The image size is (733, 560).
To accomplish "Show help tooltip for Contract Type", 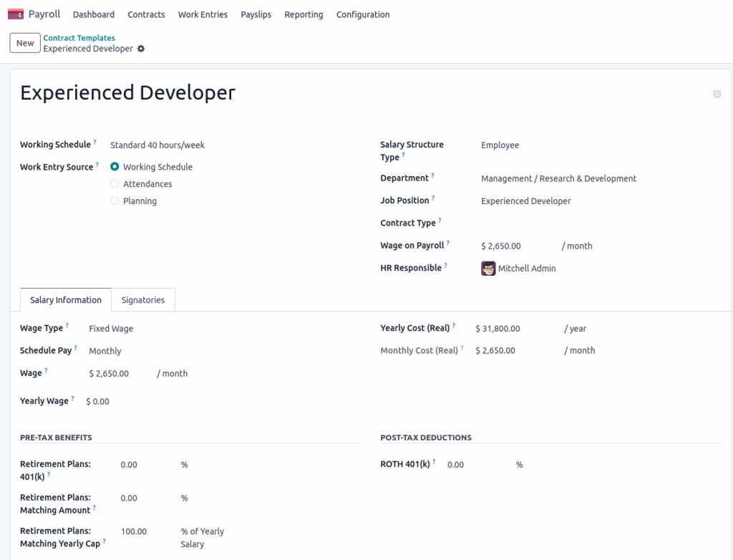I will point(440,221).
